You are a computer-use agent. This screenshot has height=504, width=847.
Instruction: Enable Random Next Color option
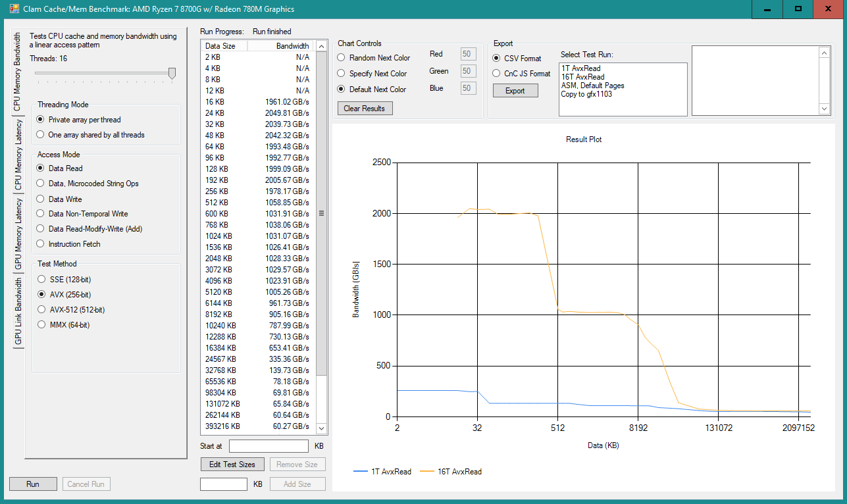point(342,58)
